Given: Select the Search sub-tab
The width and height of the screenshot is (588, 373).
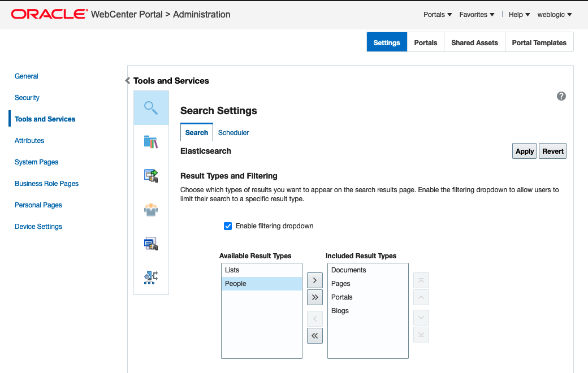Looking at the screenshot, I should point(197,132).
